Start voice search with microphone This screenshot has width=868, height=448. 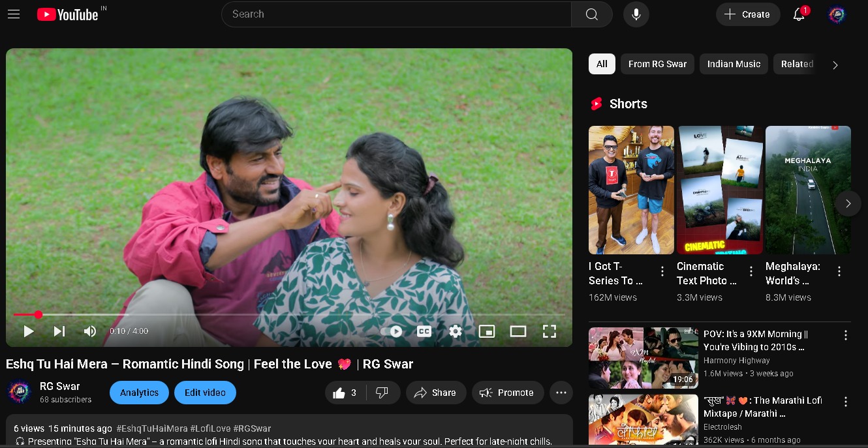point(636,14)
